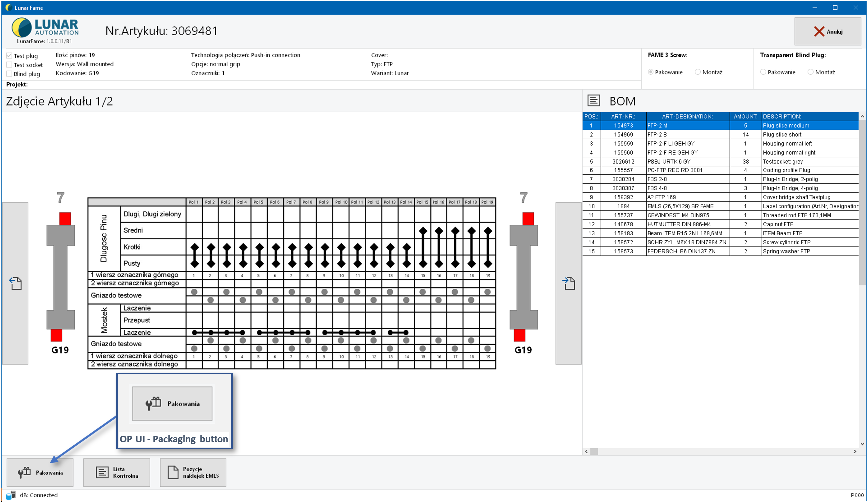Click Nr.Artykułu: 3069481 heading
The height and width of the screenshot is (503, 868).
pyautogui.click(x=161, y=31)
